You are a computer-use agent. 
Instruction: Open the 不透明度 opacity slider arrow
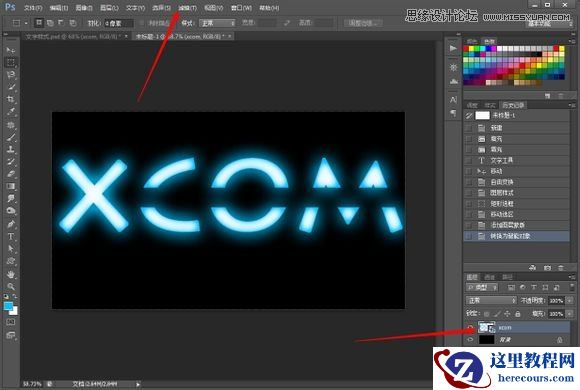[x=570, y=300]
